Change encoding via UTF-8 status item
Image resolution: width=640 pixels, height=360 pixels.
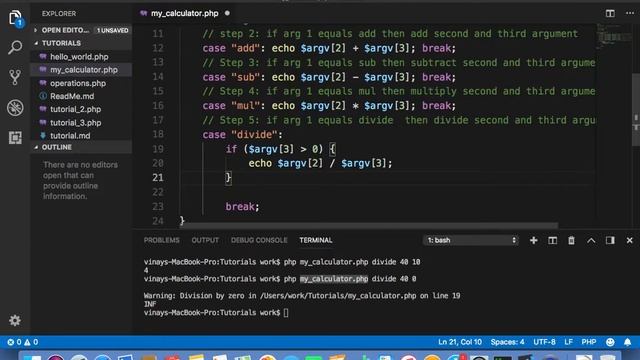[x=544, y=342]
